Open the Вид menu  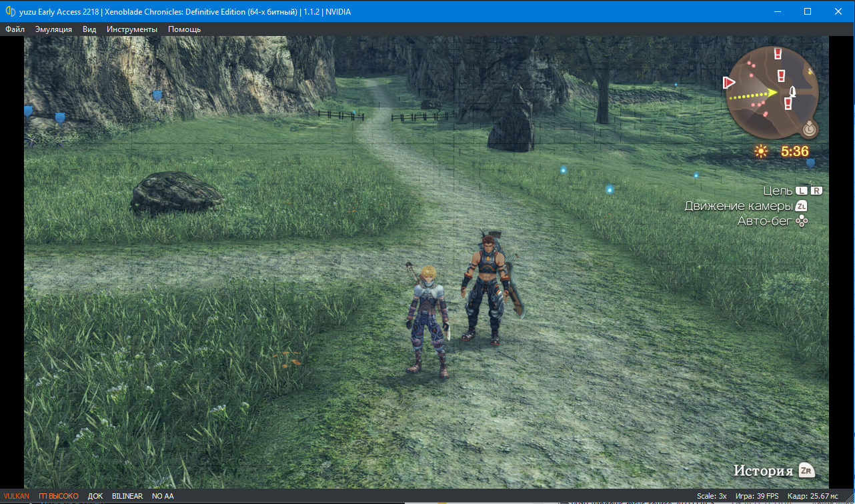coord(89,29)
